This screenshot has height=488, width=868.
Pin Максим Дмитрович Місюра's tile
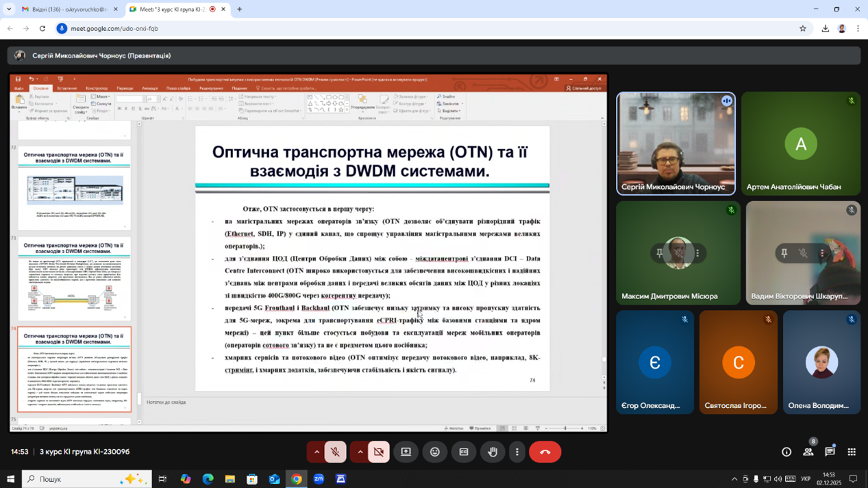(x=659, y=253)
